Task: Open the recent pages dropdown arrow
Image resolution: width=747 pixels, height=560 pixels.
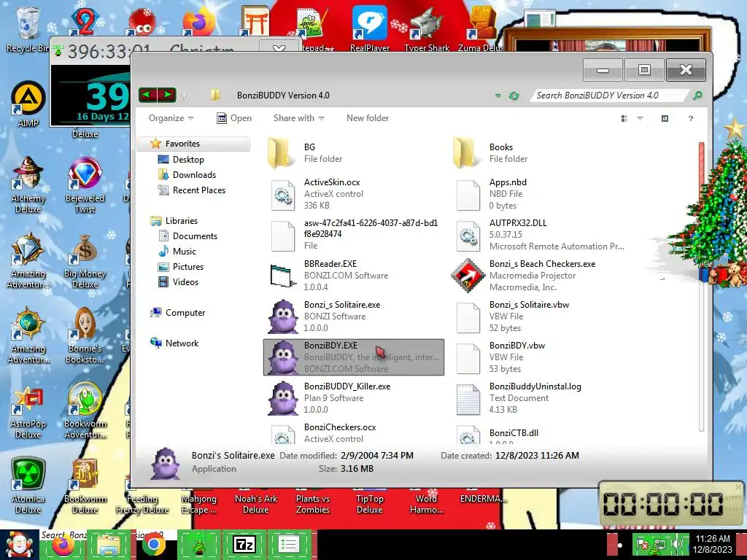Action: click(x=184, y=96)
